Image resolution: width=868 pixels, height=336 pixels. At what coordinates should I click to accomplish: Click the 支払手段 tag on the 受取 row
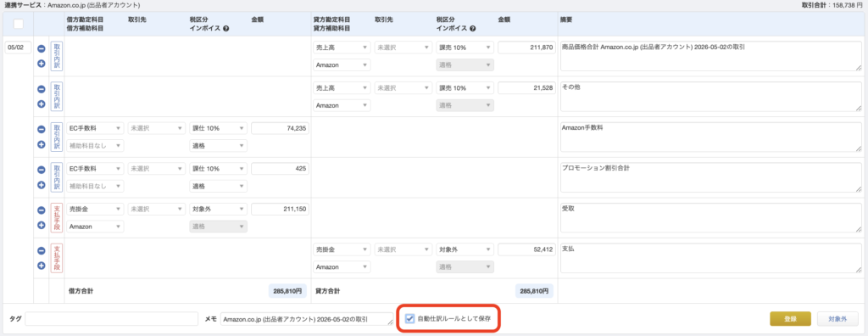click(57, 218)
